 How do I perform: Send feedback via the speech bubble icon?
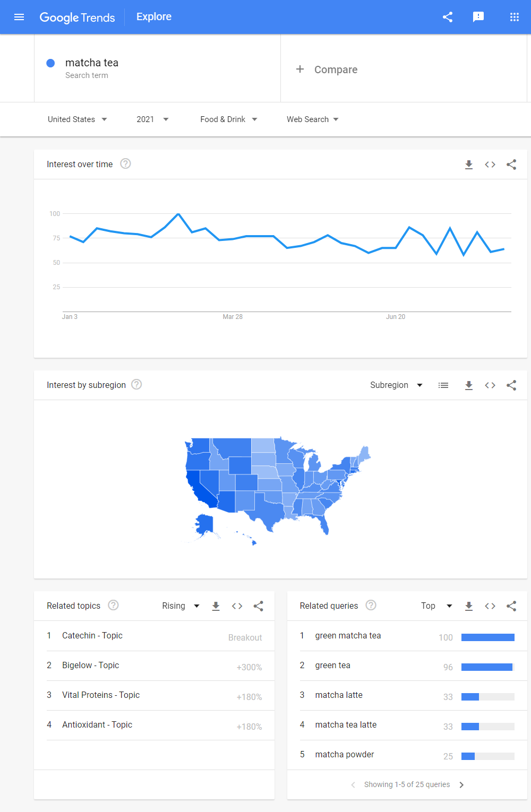point(478,16)
